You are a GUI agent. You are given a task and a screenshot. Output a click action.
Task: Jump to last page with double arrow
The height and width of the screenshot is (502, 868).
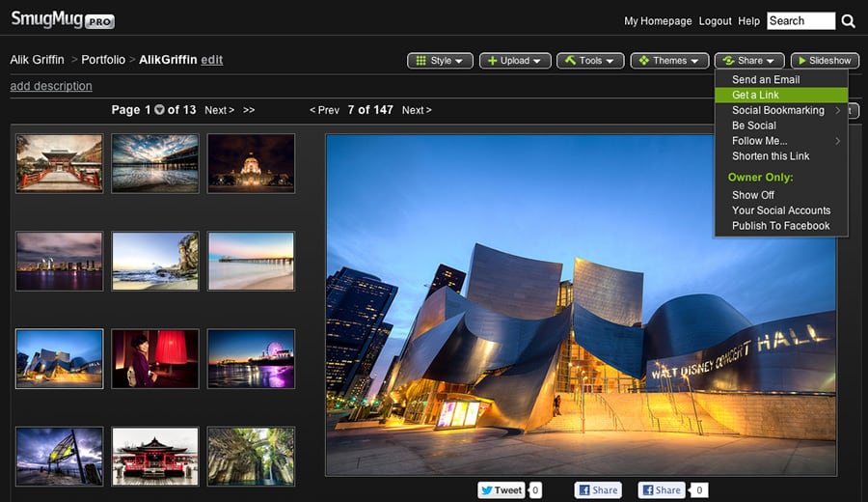coord(249,110)
